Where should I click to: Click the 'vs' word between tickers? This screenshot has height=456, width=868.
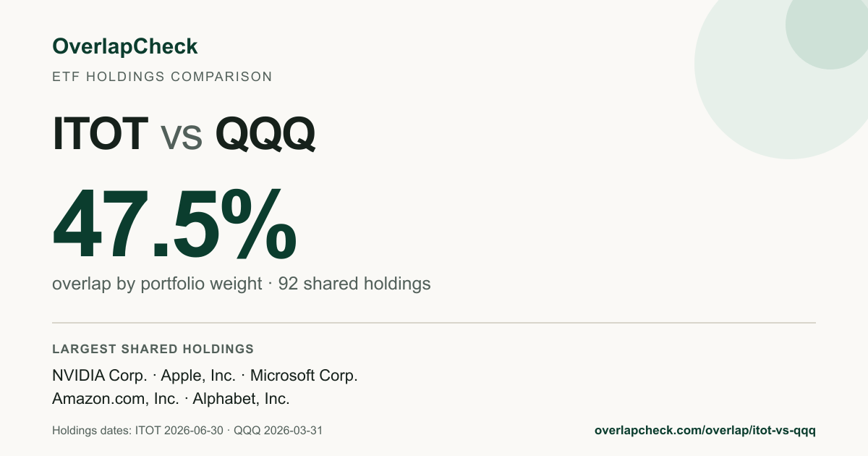pyautogui.click(x=182, y=138)
